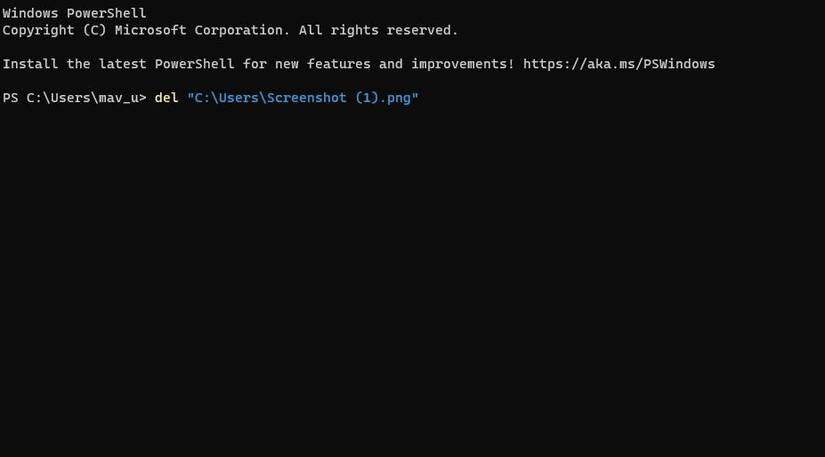Open the https://aka.ms/PSWindows link
Viewport: 825px width, 457px height.
[620, 64]
